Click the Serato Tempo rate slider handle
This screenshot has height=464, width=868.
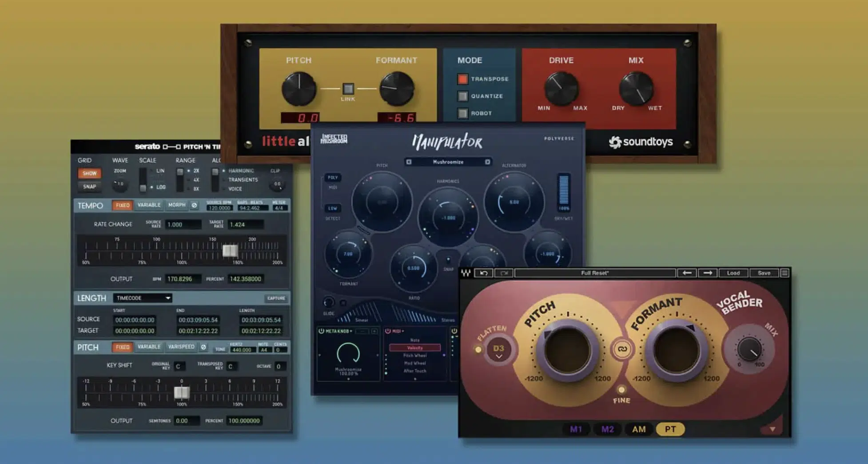point(230,251)
